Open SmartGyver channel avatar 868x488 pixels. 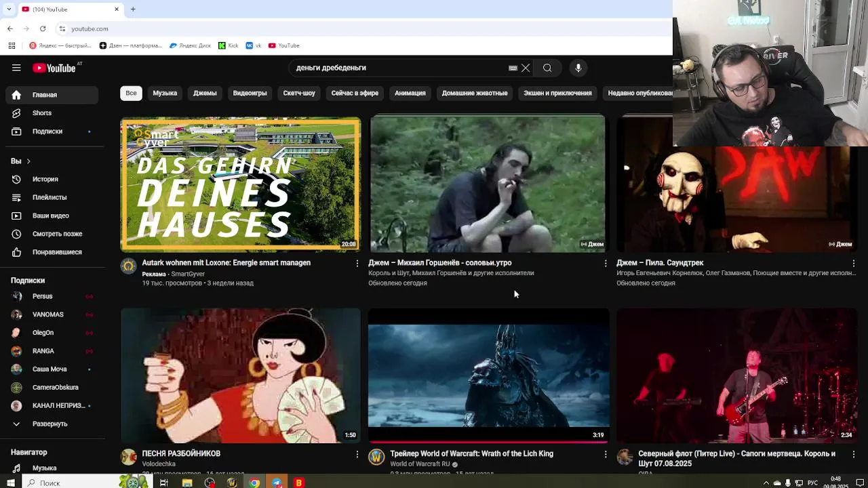(128, 266)
